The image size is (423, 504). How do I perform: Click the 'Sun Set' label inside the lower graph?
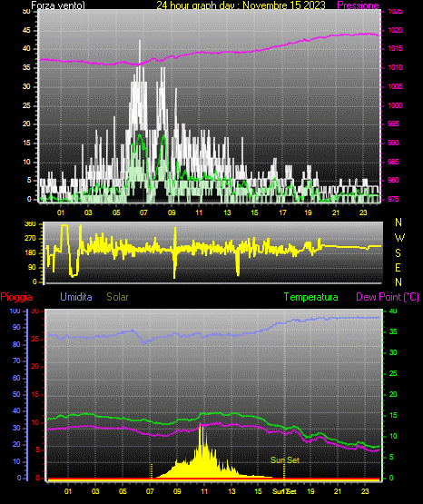click(x=285, y=460)
